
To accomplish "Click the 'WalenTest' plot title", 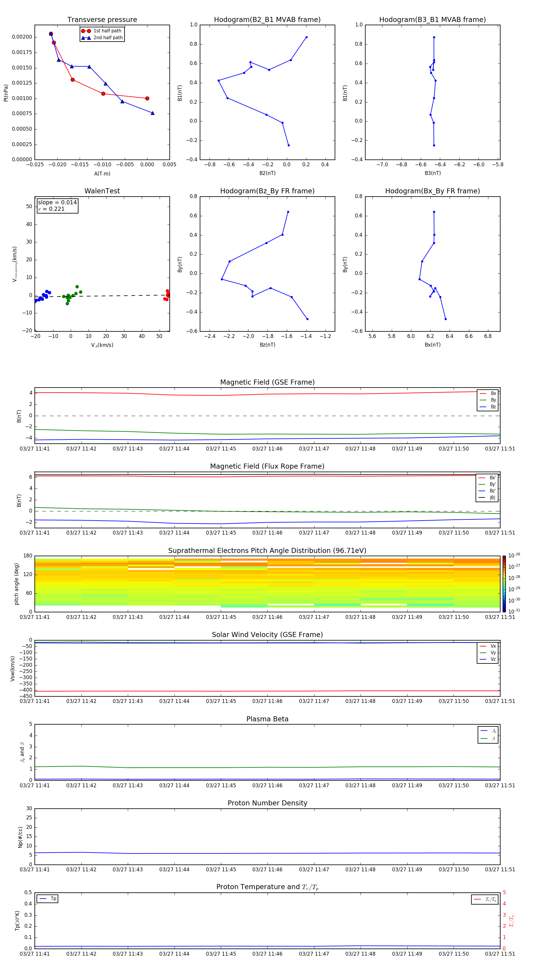I will [x=102, y=191].
